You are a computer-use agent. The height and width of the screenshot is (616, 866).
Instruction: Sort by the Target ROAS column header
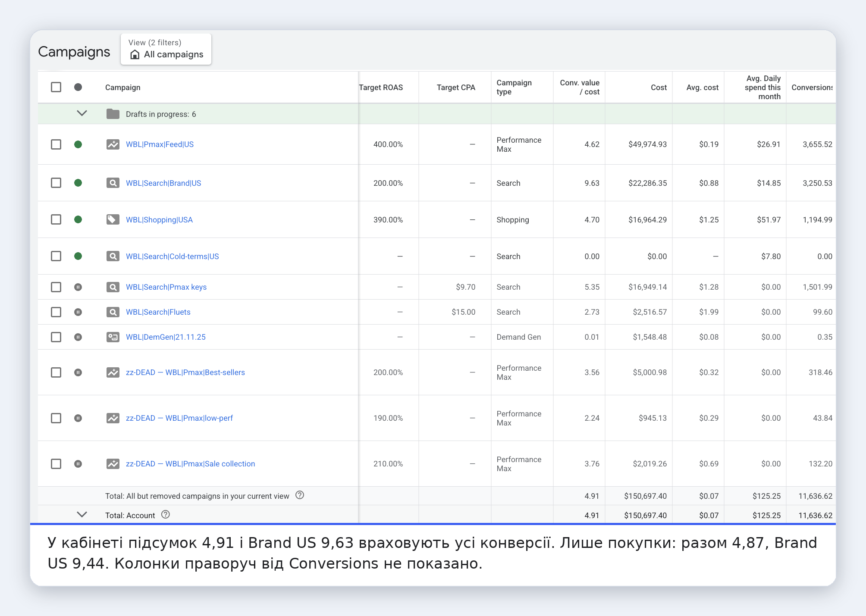[x=381, y=88]
